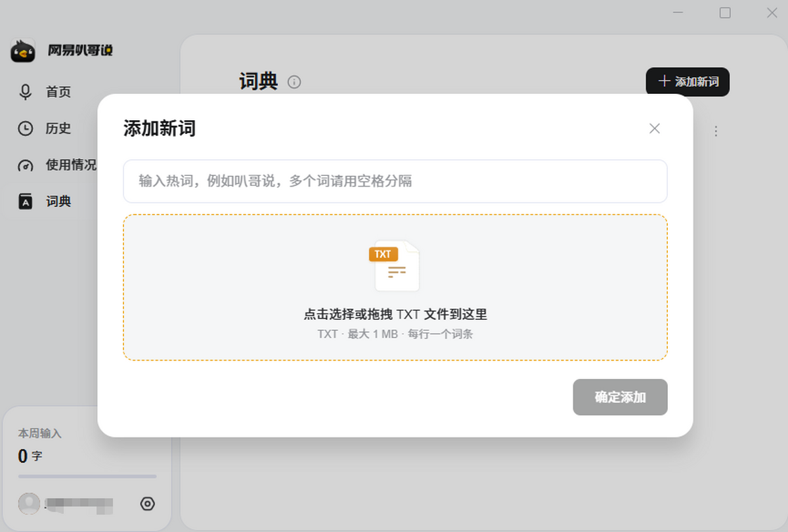The width and height of the screenshot is (788, 532).
Task: Click the 本周输入 progress bar
Action: [x=87, y=476]
